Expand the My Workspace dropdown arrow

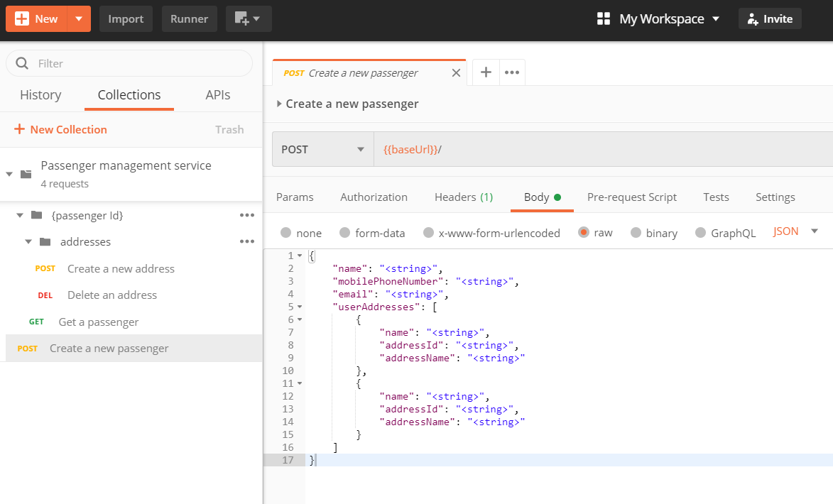(716, 19)
